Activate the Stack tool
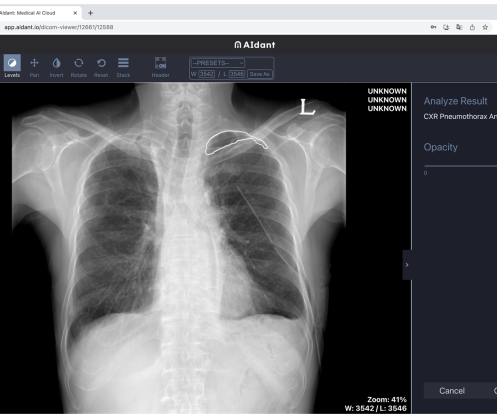The image size is (497, 418). click(123, 67)
